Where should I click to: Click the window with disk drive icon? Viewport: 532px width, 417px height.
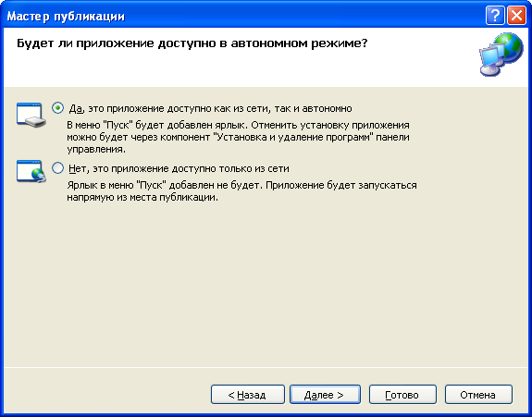point(31,115)
